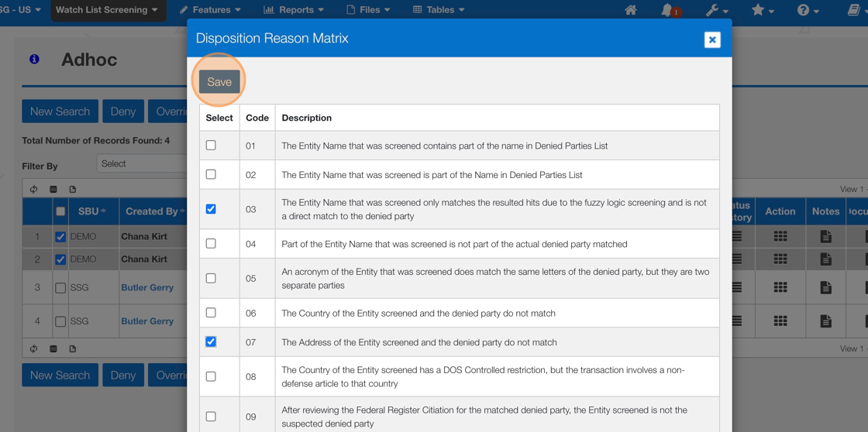Uncheck row 1 checkbox in the Adhoc grid
Screen dimensions: 868x432
[61, 237]
